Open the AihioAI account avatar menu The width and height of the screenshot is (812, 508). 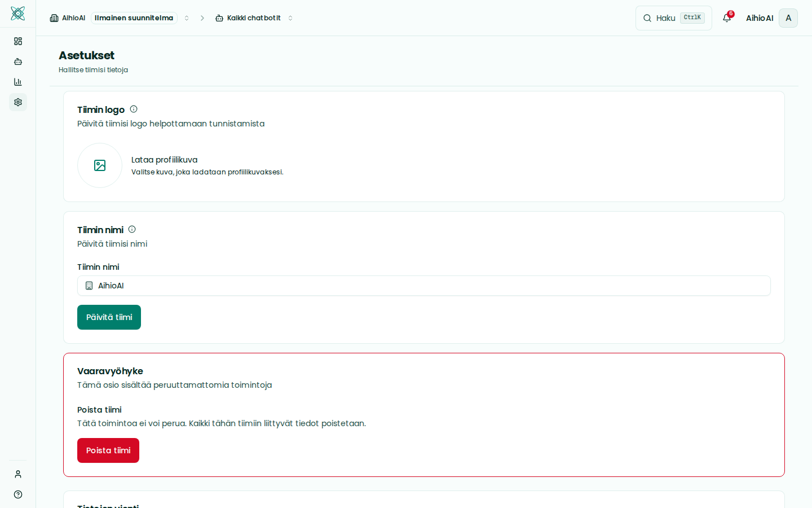(x=788, y=18)
